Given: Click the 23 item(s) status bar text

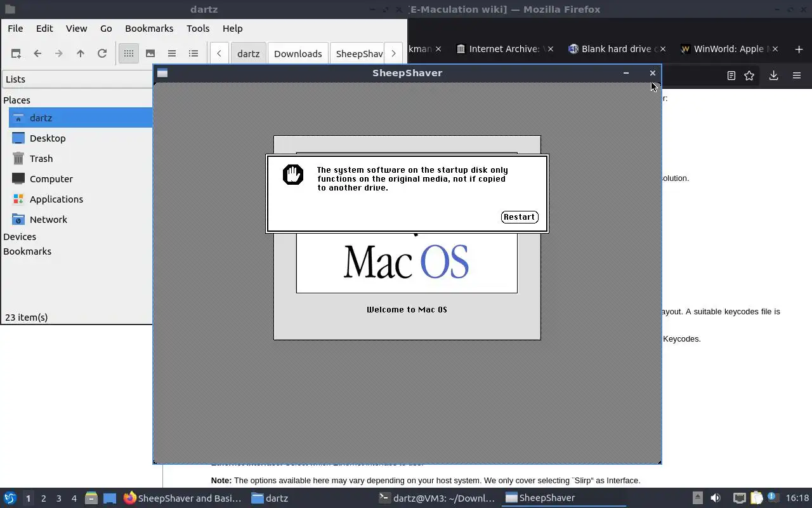Looking at the screenshot, I should (27, 317).
